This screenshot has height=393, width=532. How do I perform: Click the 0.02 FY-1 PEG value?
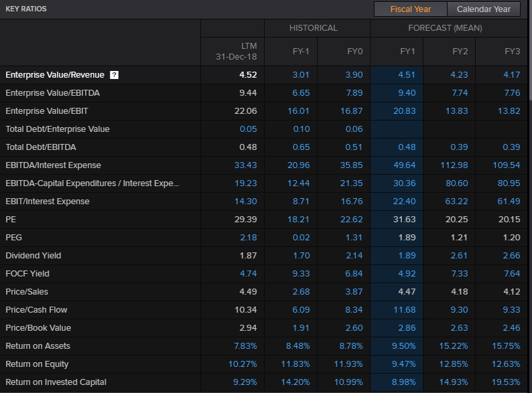(302, 238)
